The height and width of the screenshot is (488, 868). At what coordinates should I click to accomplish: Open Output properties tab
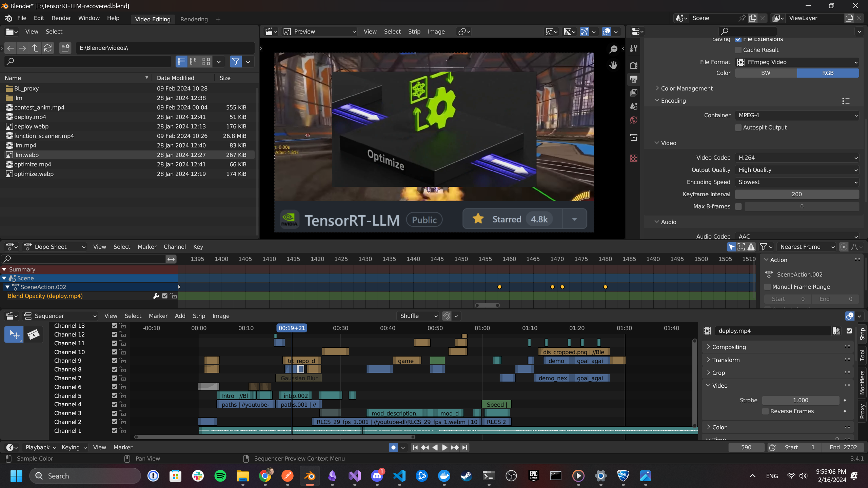pyautogui.click(x=633, y=79)
